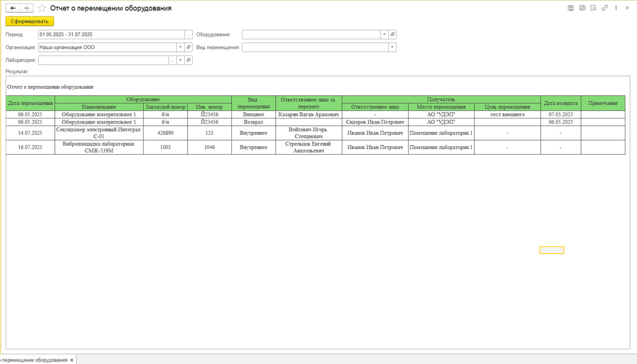Select the Внешнее movement type cell
The width and height of the screenshot is (637, 364).
point(254,115)
